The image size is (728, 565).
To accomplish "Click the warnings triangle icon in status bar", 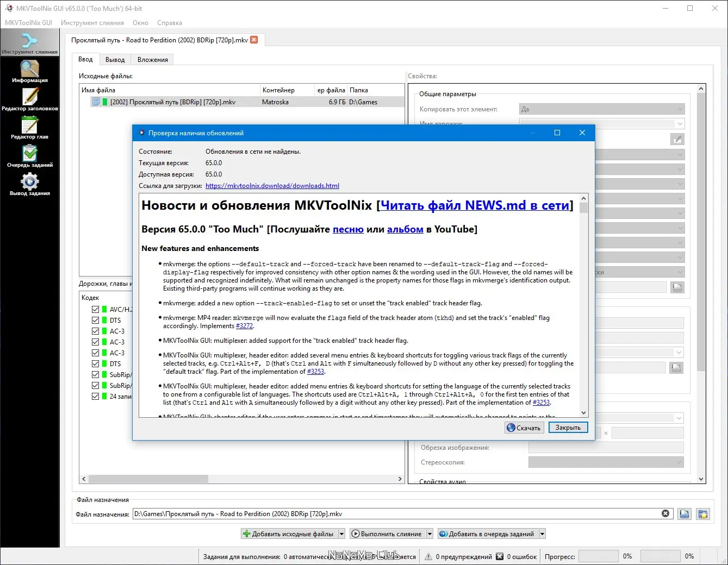I will click(x=428, y=556).
